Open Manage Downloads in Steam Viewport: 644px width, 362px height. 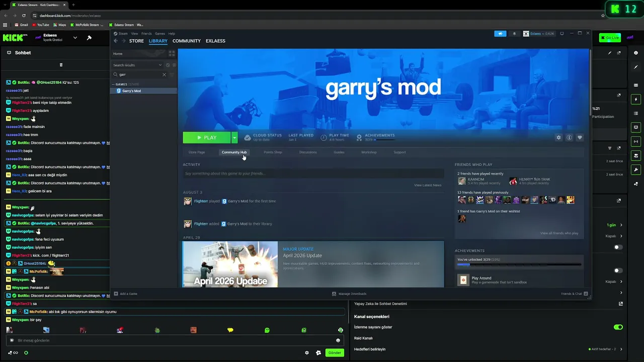click(x=349, y=294)
